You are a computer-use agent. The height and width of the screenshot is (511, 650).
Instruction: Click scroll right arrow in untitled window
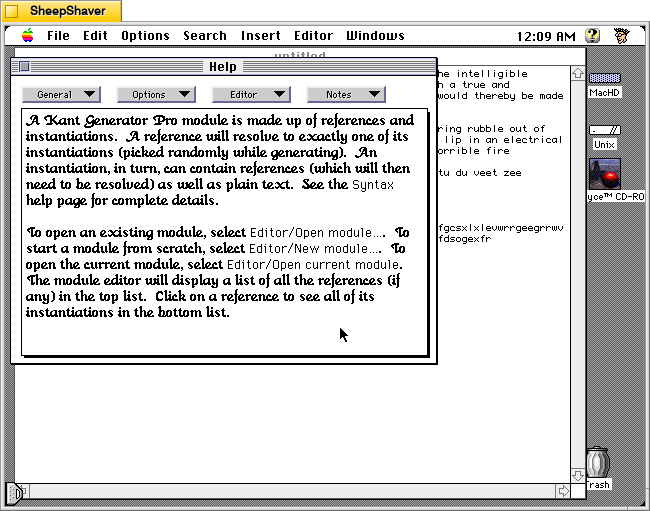[x=563, y=491]
